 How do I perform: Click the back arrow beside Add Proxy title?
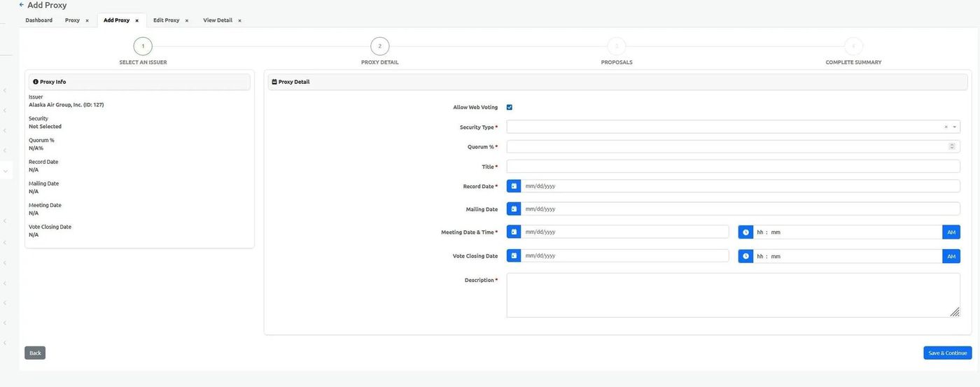tap(22, 5)
